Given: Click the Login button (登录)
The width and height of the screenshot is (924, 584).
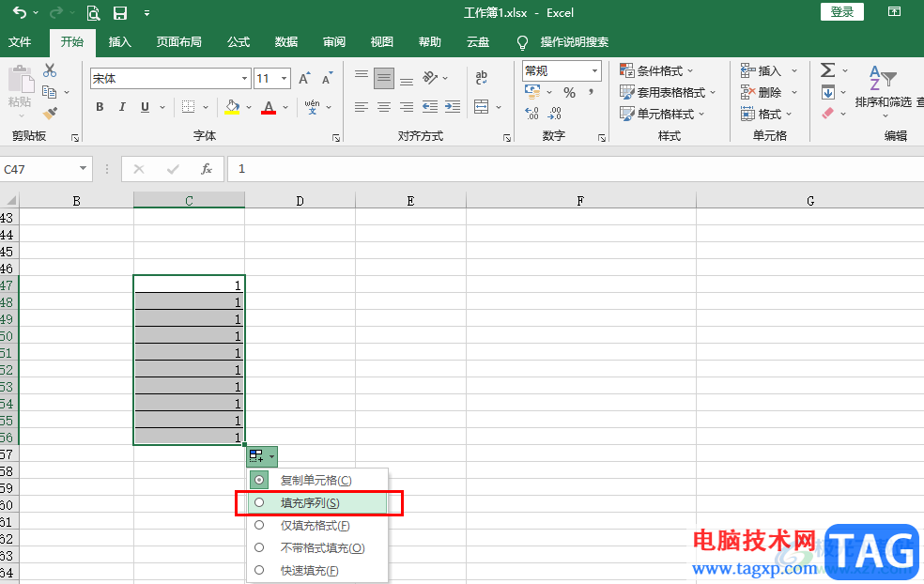Looking at the screenshot, I should click(x=842, y=12).
